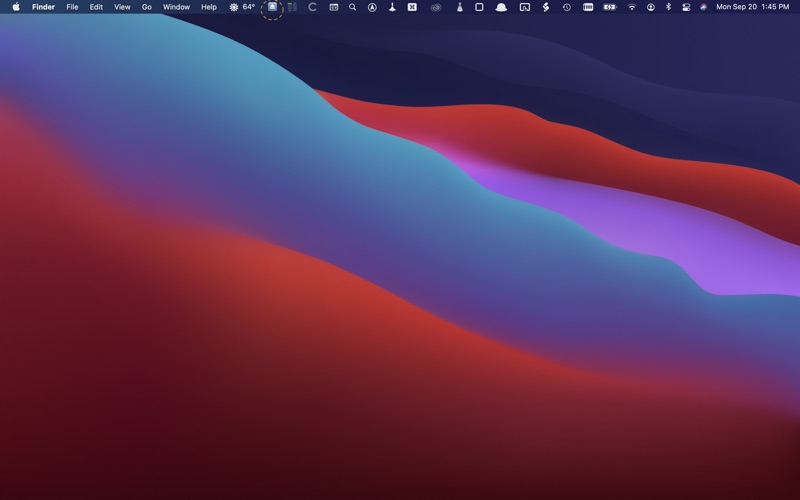Click the magnifying glass menu bar icon
This screenshot has height=500, width=800.
(x=353, y=7)
